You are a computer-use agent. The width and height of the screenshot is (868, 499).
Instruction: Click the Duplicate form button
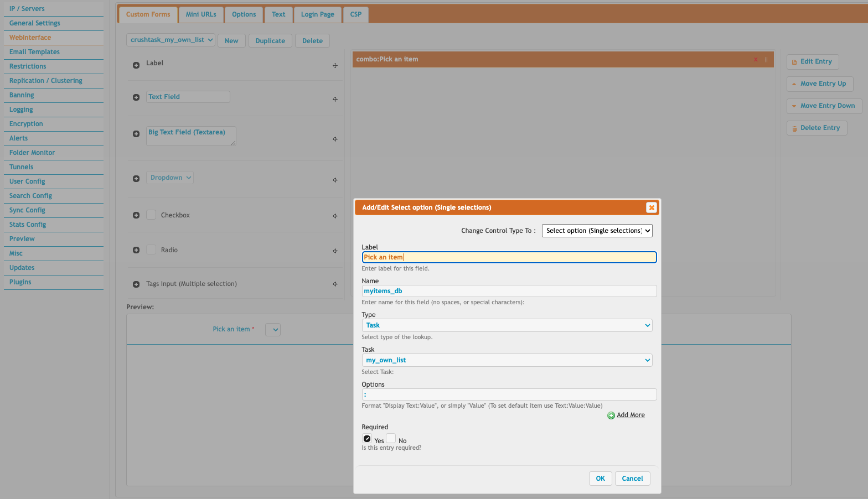270,41
